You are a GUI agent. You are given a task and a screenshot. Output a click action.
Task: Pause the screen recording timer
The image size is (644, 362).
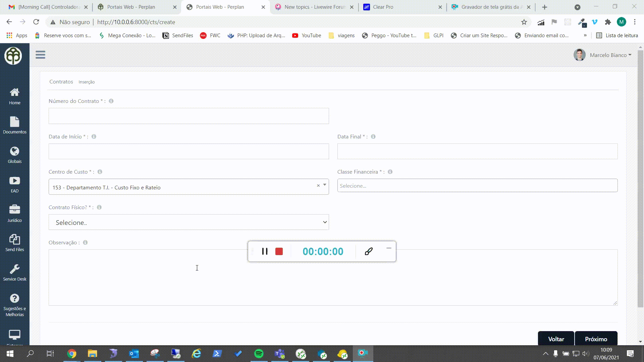[265, 251]
